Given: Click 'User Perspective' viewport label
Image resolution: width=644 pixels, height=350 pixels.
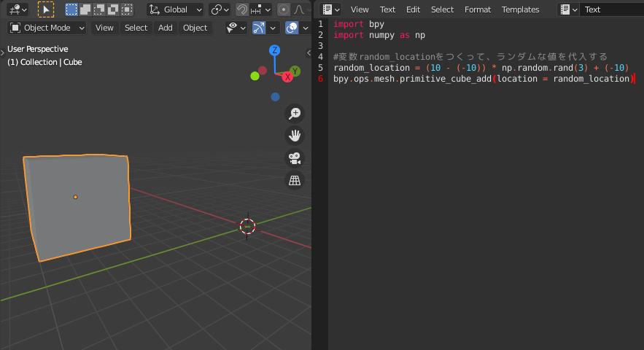Looking at the screenshot, I should pos(38,49).
